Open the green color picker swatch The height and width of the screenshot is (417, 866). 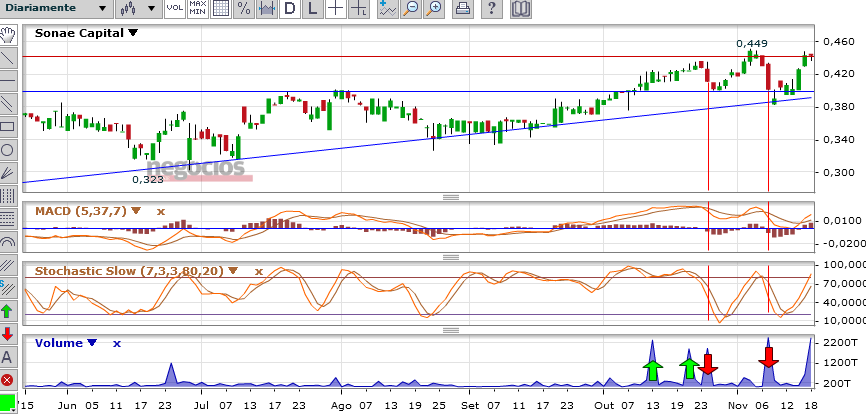pos(7,401)
